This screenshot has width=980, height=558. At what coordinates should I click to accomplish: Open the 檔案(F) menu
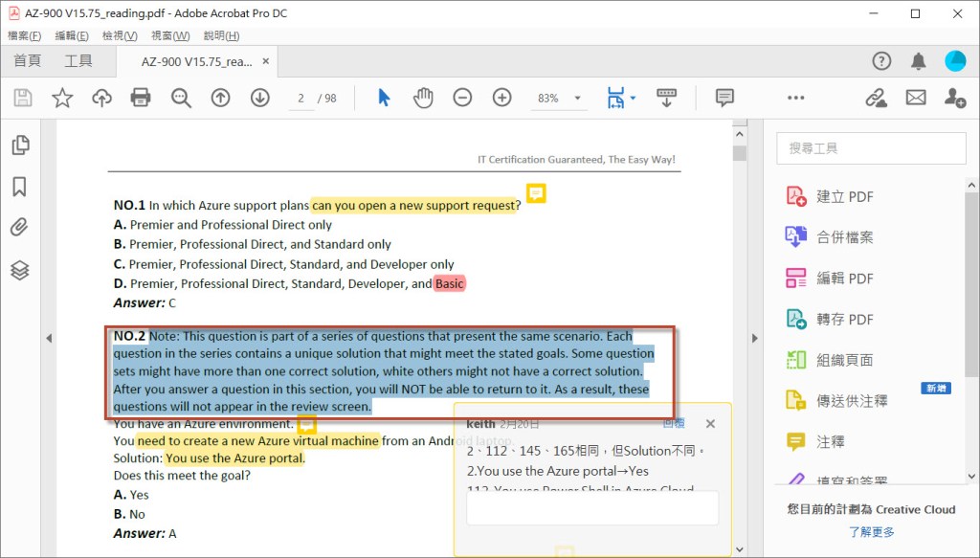pyautogui.click(x=24, y=35)
